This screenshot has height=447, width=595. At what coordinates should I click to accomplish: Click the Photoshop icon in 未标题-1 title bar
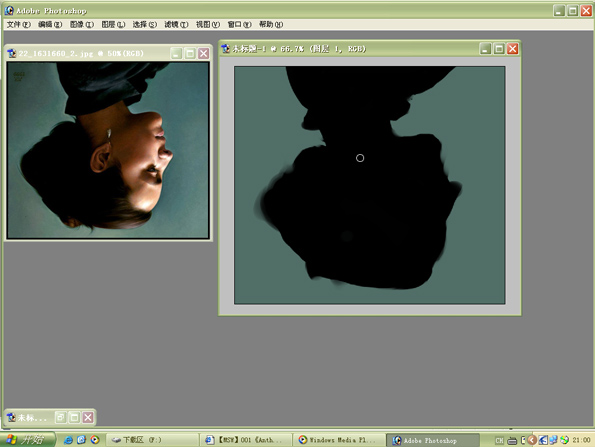click(x=226, y=49)
